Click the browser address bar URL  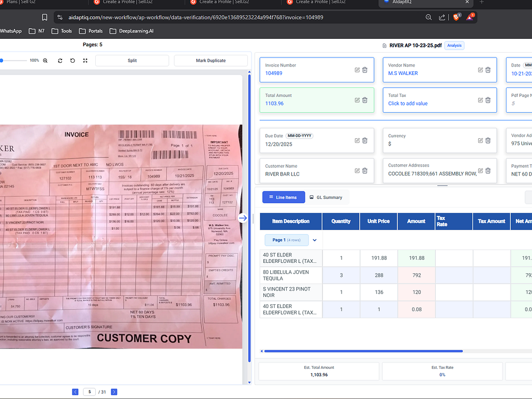click(195, 18)
